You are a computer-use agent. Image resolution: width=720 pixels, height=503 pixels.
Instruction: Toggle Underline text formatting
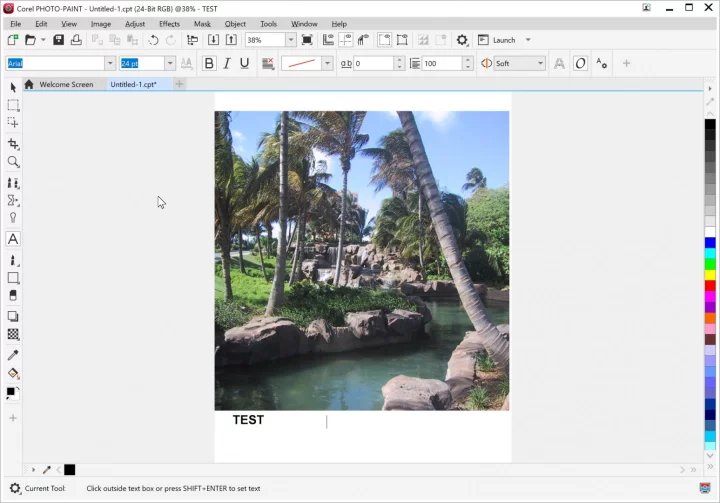coord(245,63)
